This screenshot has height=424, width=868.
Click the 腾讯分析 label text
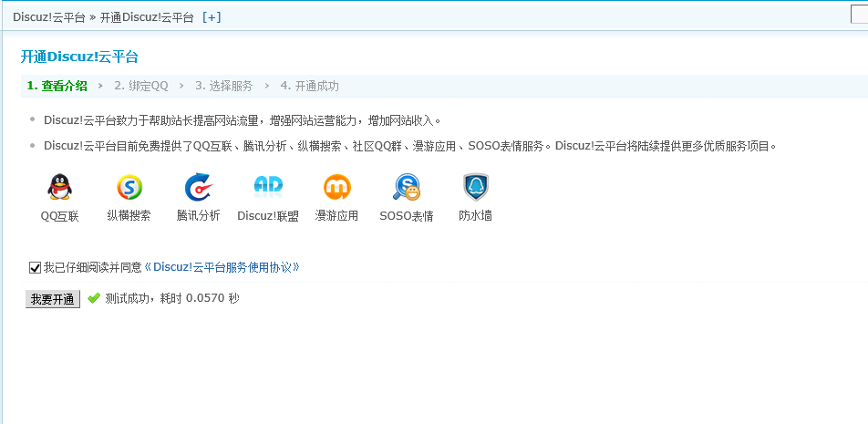pyautogui.click(x=198, y=215)
